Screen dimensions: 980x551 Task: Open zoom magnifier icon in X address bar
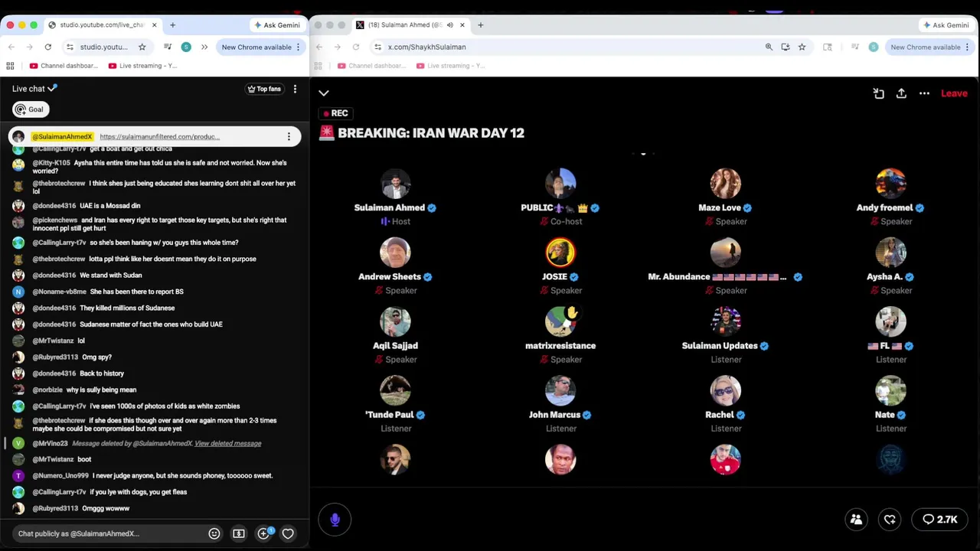pyautogui.click(x=769, y=47)
